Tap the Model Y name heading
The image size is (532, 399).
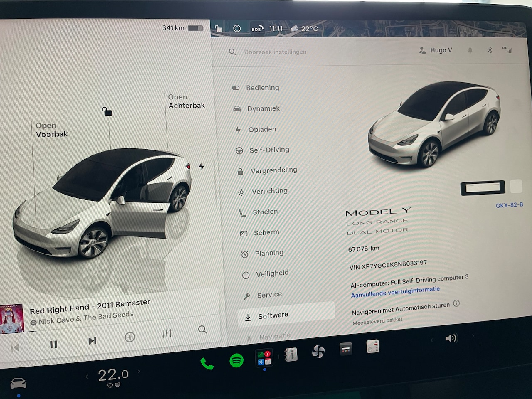[378, 212]
